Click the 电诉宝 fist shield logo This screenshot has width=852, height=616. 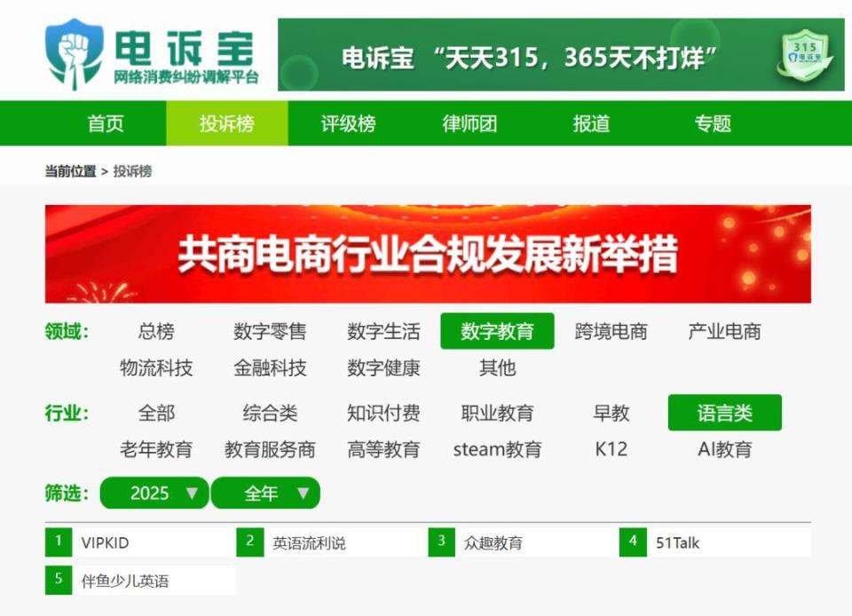(x=74, y=51)
